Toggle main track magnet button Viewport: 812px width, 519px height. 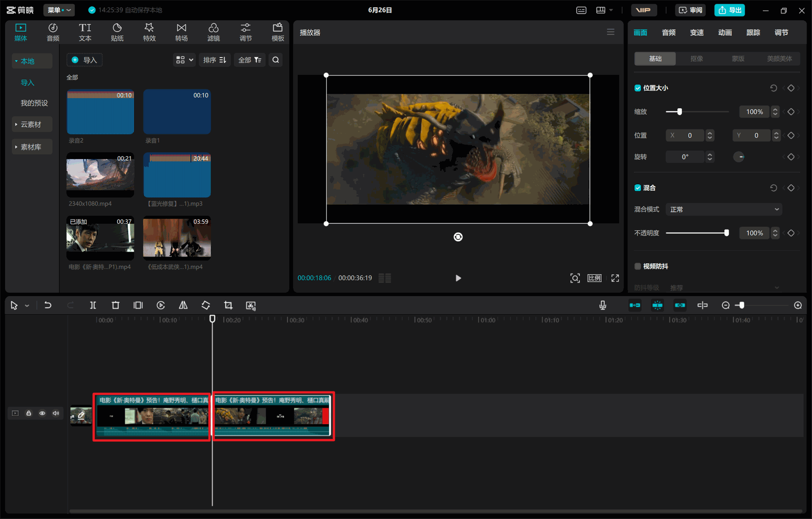pyautogui.click(x=635, y=305)
